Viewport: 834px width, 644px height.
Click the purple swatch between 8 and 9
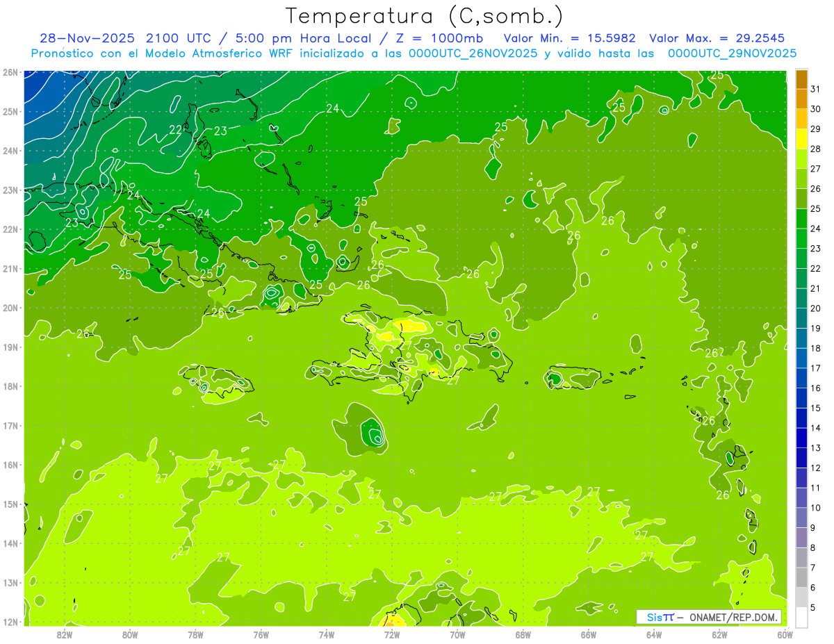(801, 538)
